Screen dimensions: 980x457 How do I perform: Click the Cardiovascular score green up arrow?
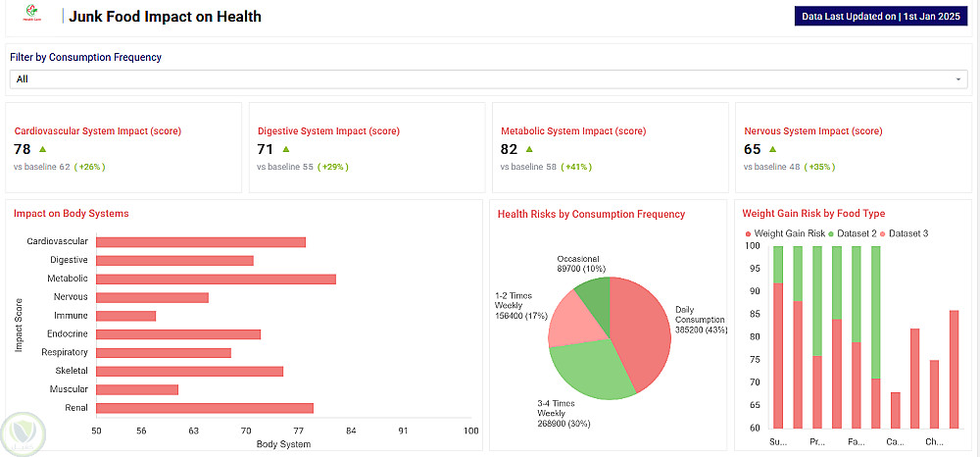[42, 149]
